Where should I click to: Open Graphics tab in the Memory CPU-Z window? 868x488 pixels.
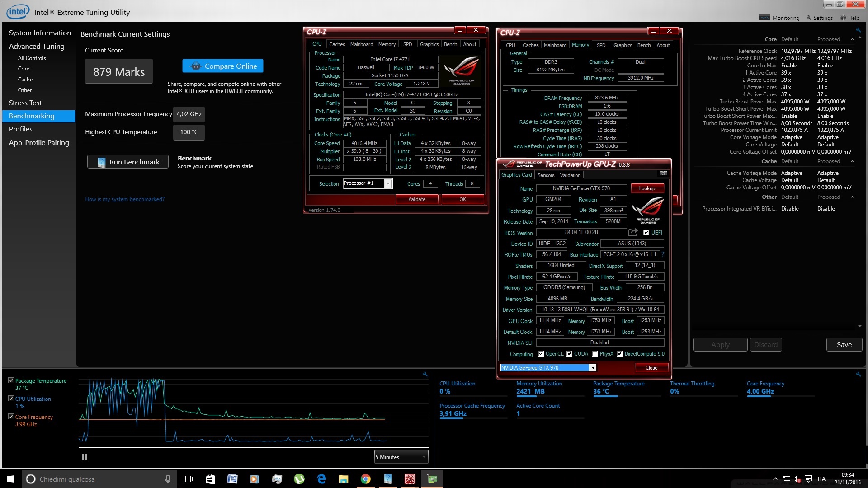coord(623,45)
